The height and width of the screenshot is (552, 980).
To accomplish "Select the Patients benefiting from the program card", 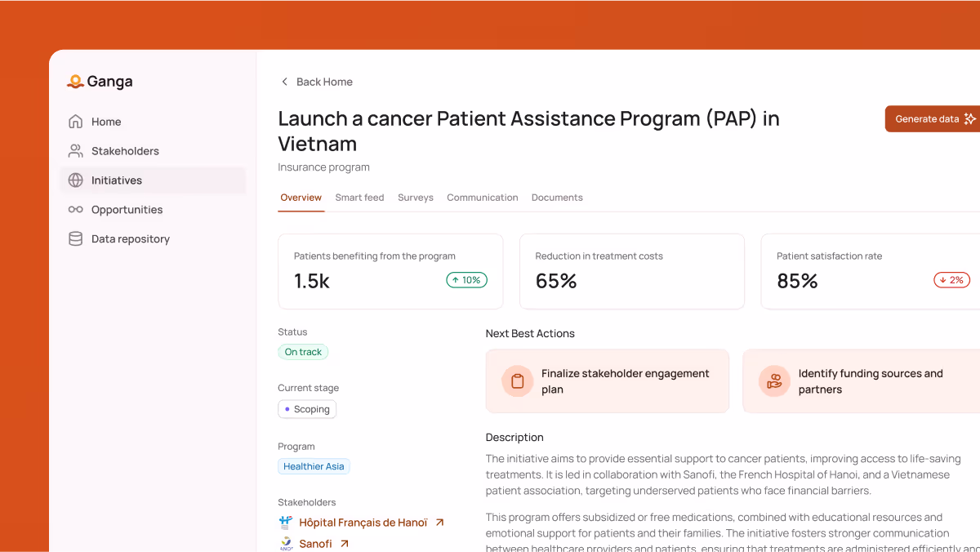I will coord(390,271).
